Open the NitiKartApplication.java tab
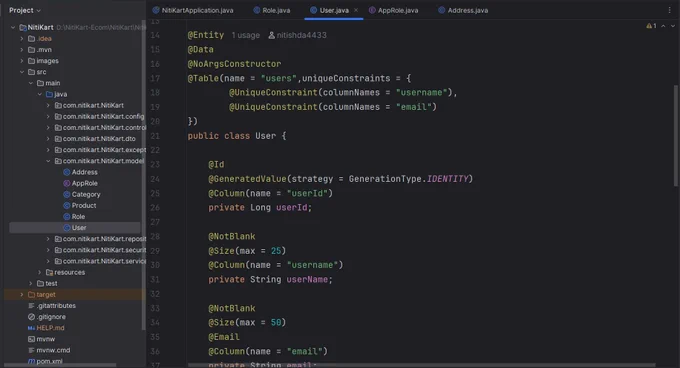 pos(193,10)
